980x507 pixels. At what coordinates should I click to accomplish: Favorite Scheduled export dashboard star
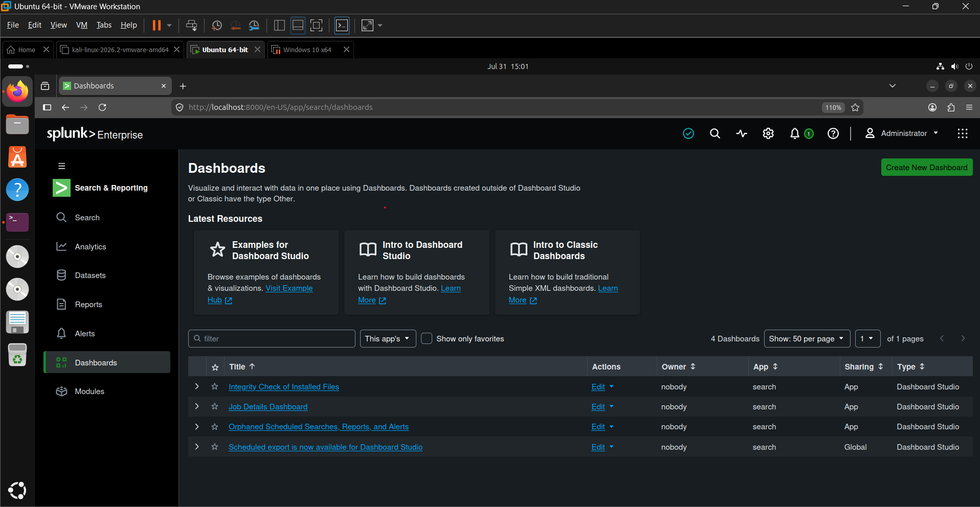coord(215,447)
